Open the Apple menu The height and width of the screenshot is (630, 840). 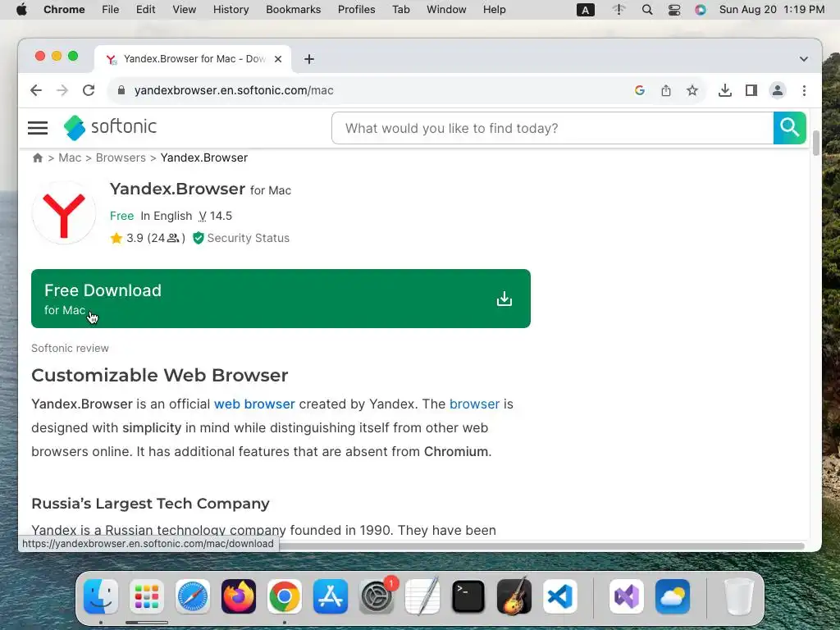click(x=21, y=10)
